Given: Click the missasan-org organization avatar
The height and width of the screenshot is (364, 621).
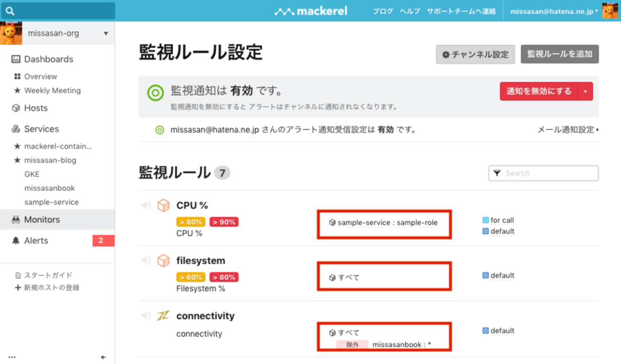Looking at the screenshot, I should [x=11, y=33].
